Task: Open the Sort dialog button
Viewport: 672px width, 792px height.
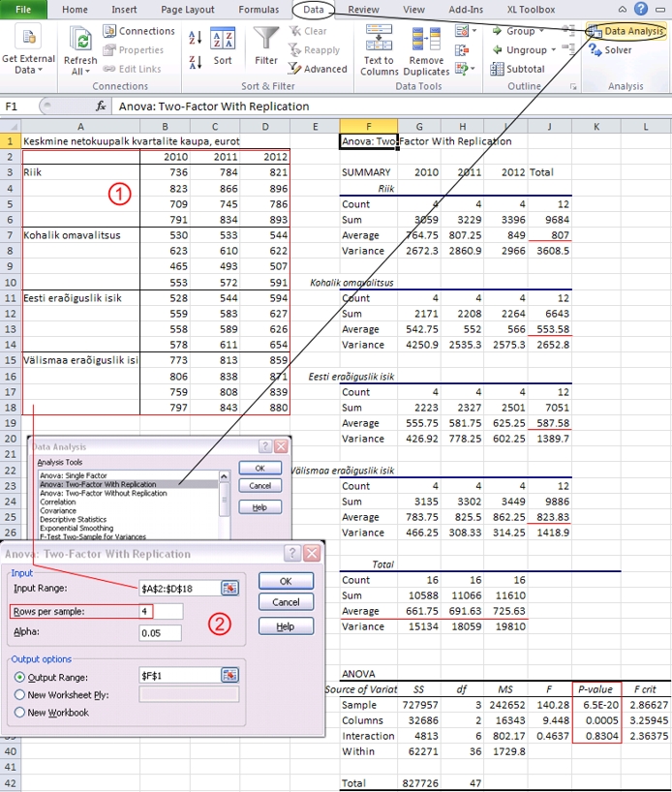Action: pos(223,46)
